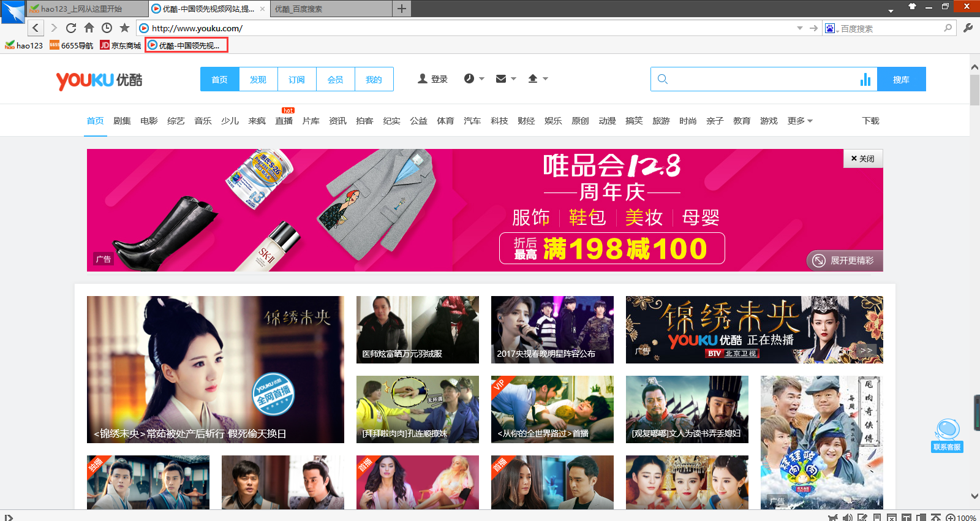Expand the 更多 category dropdown

[800, 121]
